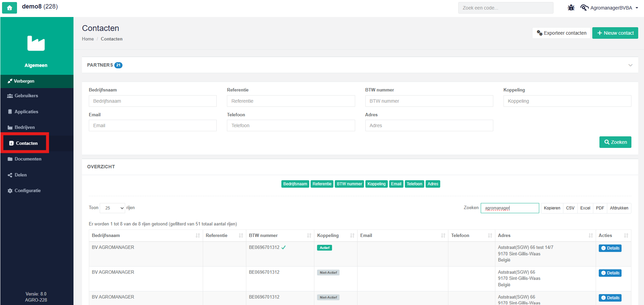Image resolution: width=644 pixels, height=305 pixels.
Task: Sort table by BTW nummer sort icon
Action: 309,236
